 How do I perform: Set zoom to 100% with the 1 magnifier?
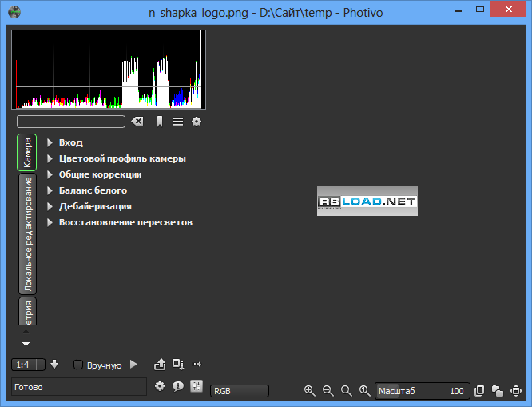[365, 391]
